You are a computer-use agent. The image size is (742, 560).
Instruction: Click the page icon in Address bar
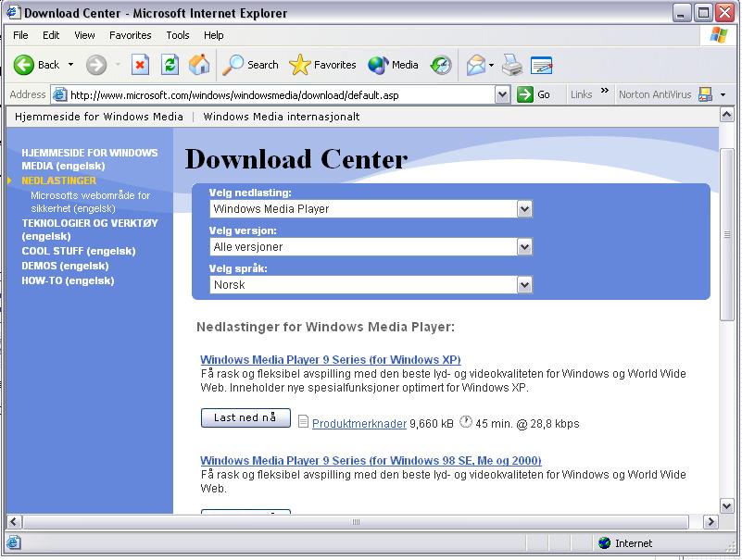coord(59,95)
